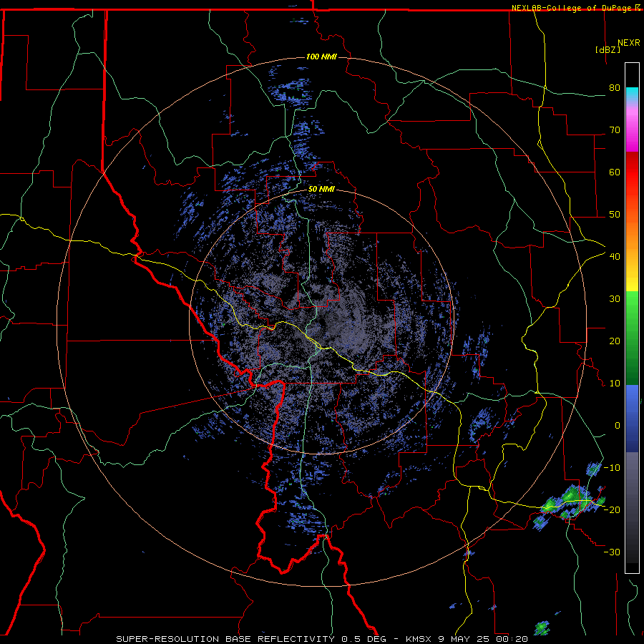Click the 20 value on the dBZ scale
Viewport: 644px width, 644px height.
[x=615, y=341]
